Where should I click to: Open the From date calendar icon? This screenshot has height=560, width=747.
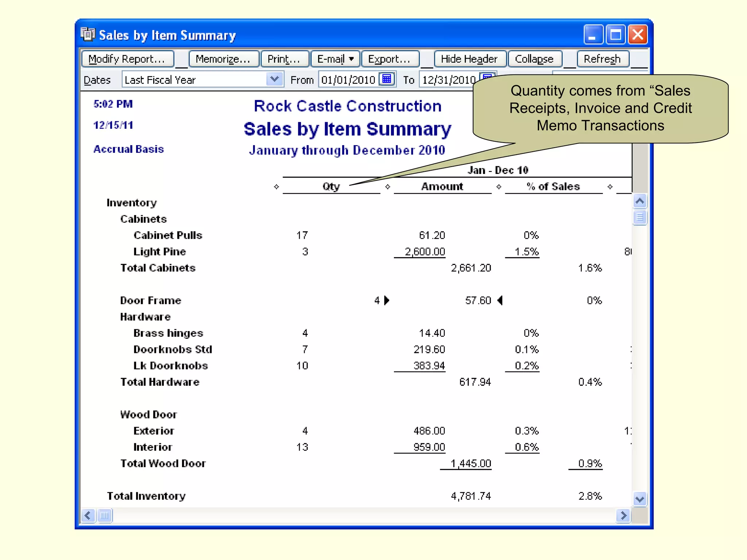(387, 79)
